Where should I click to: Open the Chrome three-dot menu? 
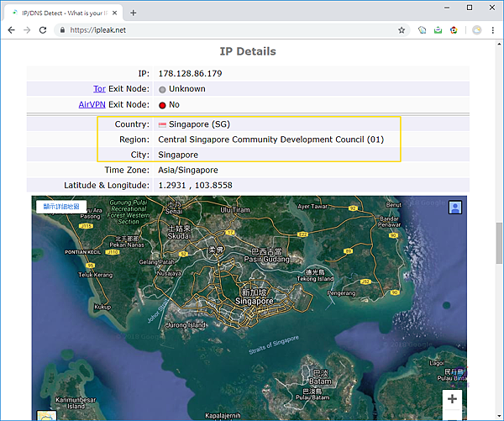[493, 30]
